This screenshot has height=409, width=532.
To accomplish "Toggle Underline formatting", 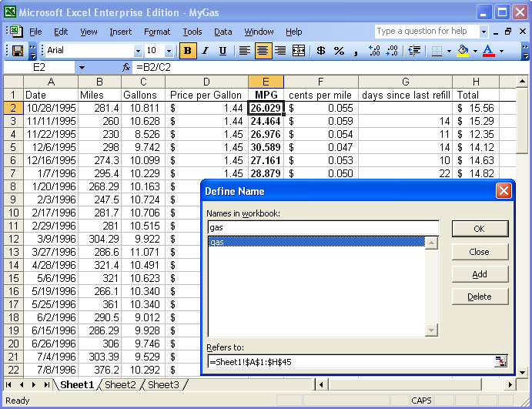I will [x=223, y=51].
